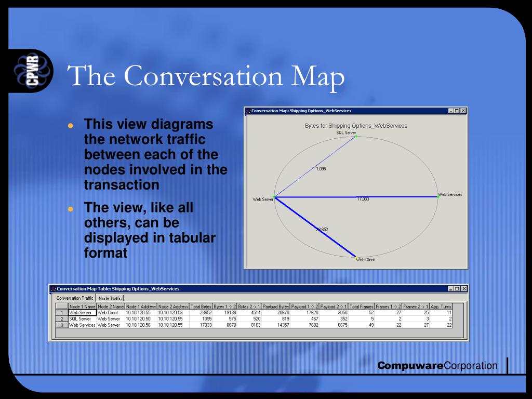Click the 467 cell in the table
The width and height of the screenshot is (532, 399).
point(304,318)
